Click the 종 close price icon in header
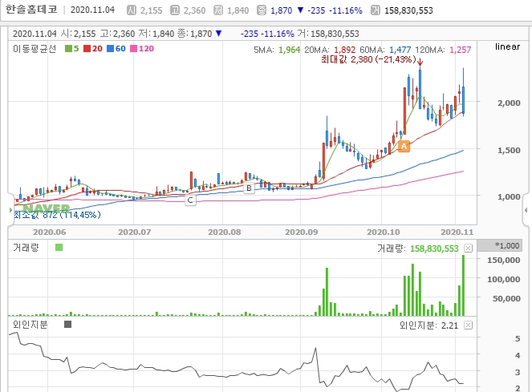The image size is (532, 392). tap(262, 10)
